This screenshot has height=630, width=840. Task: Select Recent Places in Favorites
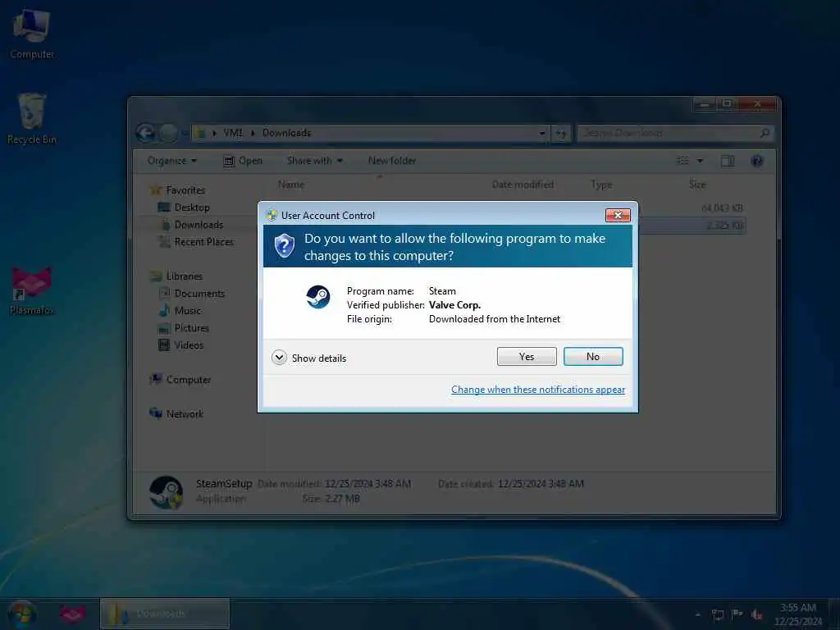[204, 242]
